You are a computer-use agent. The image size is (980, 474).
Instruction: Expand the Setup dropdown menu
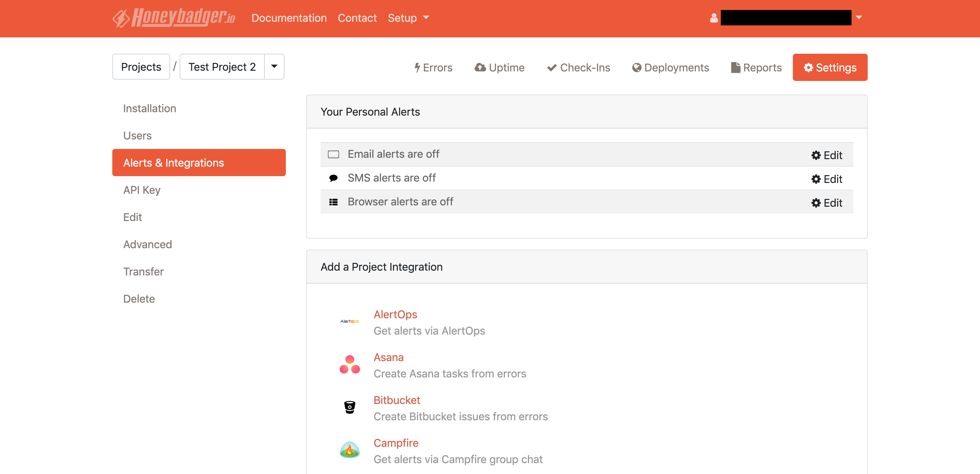pyautogui.click(x=408, y=18)
